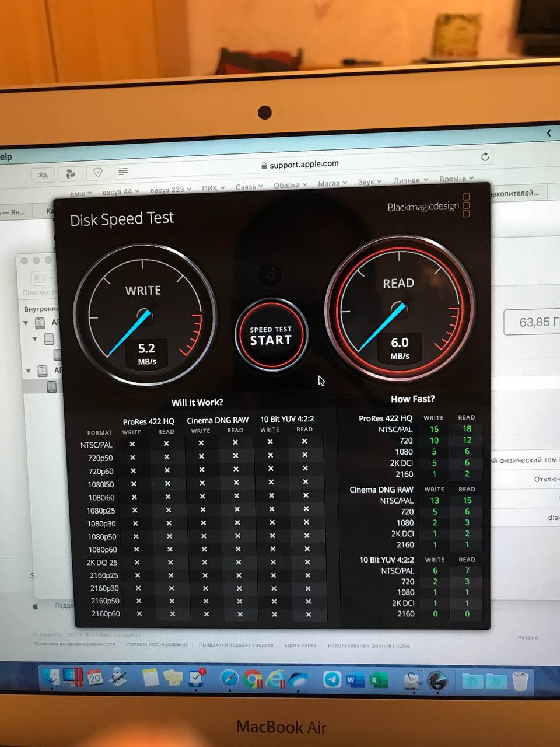The width and height of the screenshot is (560, 747).
Task: Click the 2160p60 format row label
Action: (x=106, y=613)
